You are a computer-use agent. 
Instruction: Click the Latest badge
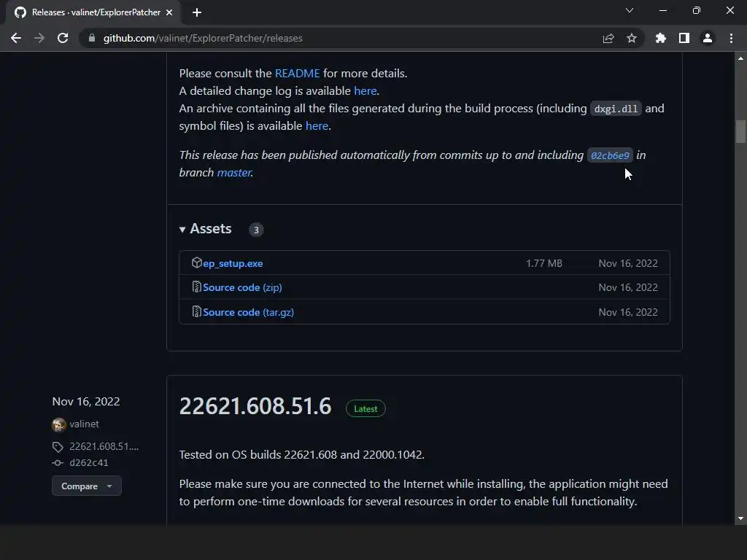365,408
